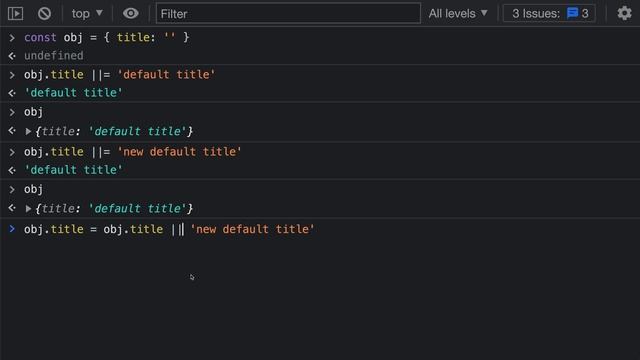The width and height of the screenshot is (640, 360).
Task: Select the text const obj = { title: '' }
Action: click(107, 38)
